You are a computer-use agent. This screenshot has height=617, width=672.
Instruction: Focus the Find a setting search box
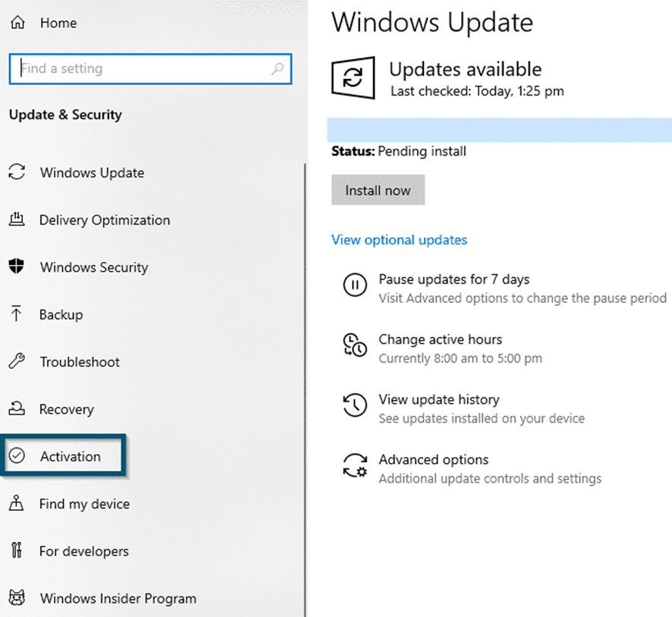tap(150, 68)
